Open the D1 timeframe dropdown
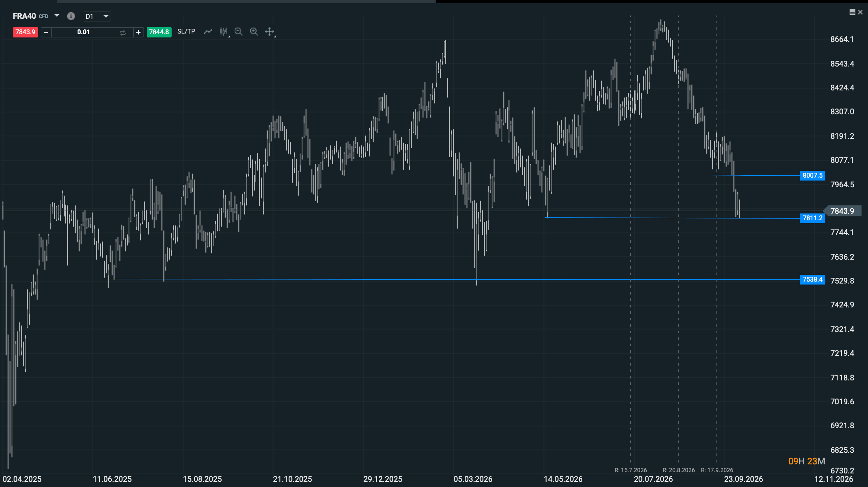The width and height of the screenshot is (868, 487). pyautogui.click(x=97, y=16)
